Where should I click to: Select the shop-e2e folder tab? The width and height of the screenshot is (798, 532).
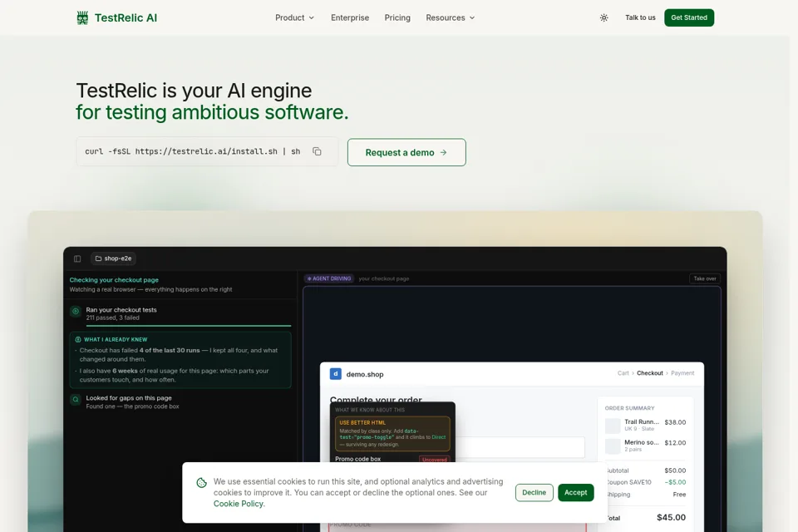(x=113, y=259)
